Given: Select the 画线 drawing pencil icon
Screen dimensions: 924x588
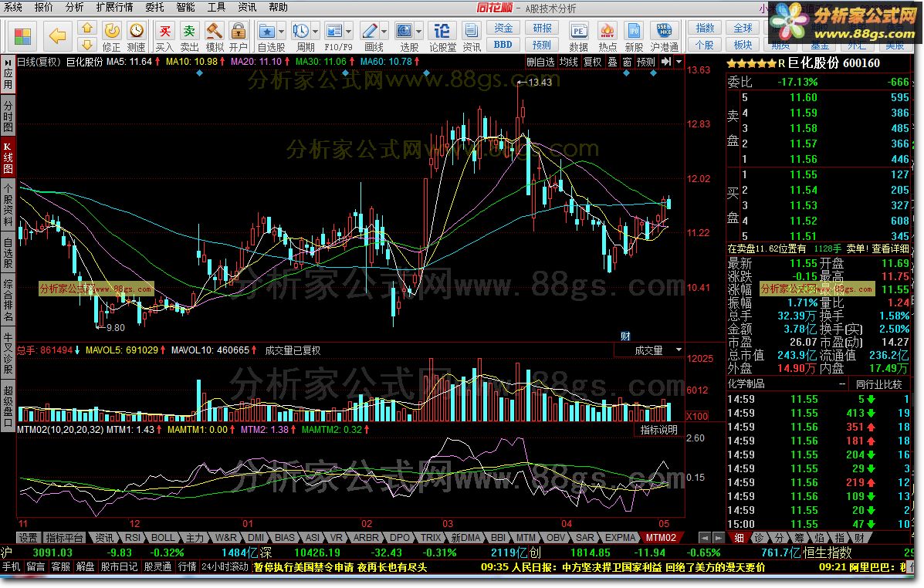Looking at the screenshot, I should click(370, 31).
